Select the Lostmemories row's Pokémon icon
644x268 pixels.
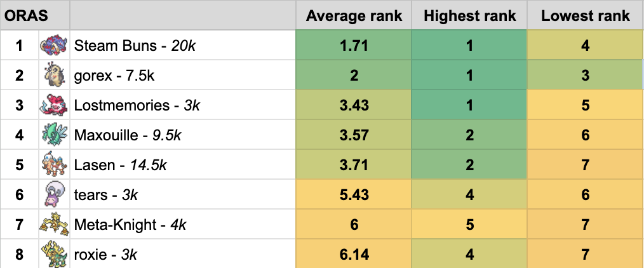click(54, 105)
